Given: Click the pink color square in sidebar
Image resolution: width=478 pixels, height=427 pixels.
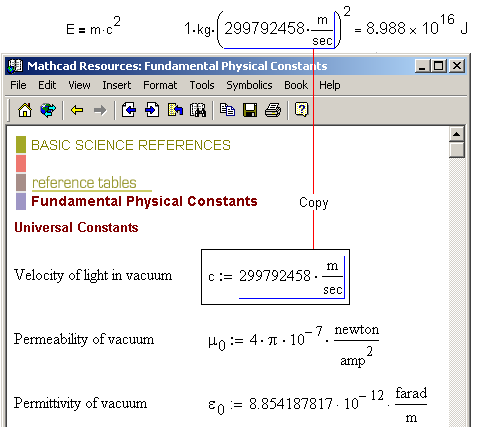Looking at the screenshot, I should pos(21,163).
